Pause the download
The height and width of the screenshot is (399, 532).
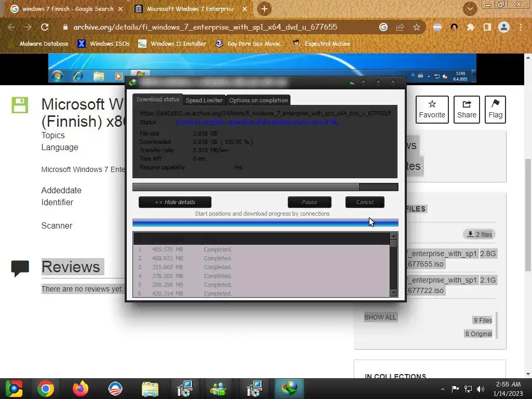coord(310,202)
